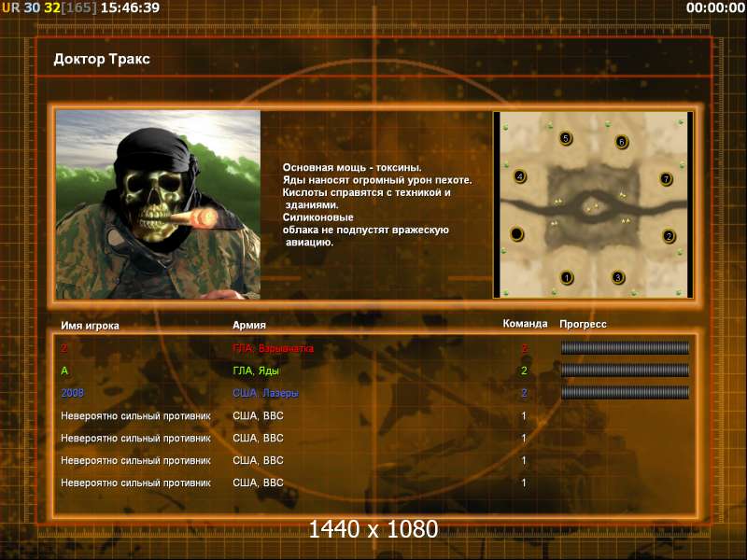Click the blue player name "2008"
The image size is (747, 560).
[73, 393]
